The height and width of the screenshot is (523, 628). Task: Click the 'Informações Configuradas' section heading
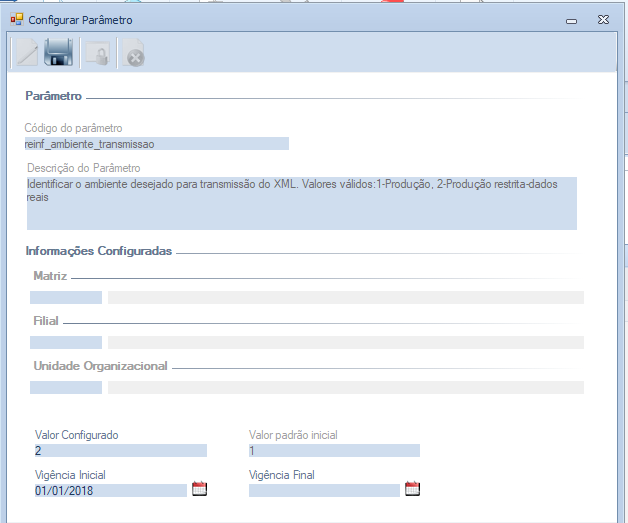99,251
